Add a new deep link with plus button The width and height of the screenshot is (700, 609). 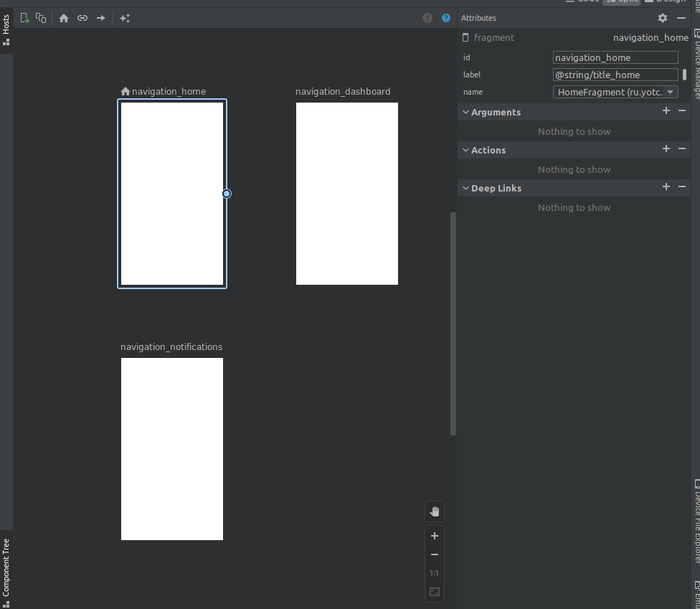(666, 187)
